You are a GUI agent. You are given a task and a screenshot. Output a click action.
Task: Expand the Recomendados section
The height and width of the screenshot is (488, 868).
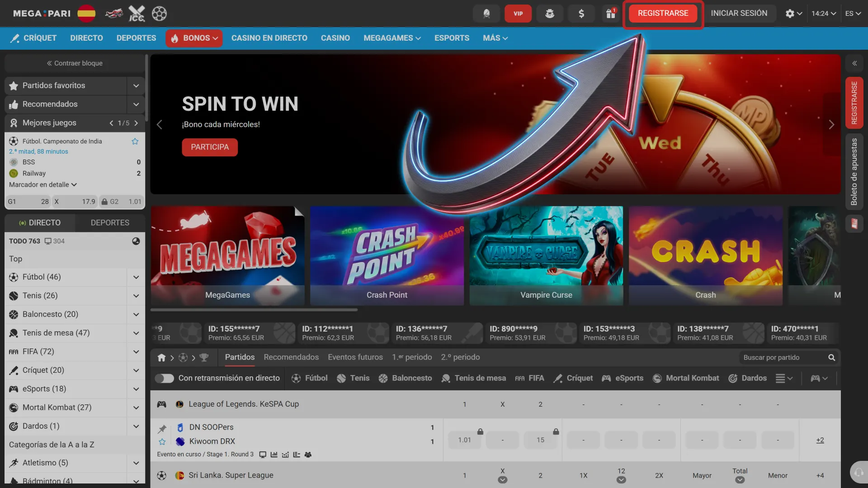(136, 104)
